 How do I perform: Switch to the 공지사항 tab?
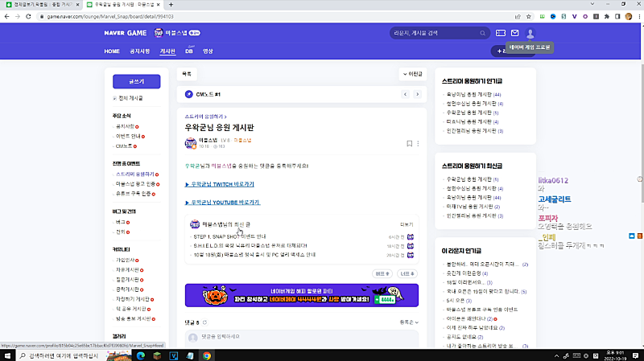pyautogui.click(x=140, y=51)
